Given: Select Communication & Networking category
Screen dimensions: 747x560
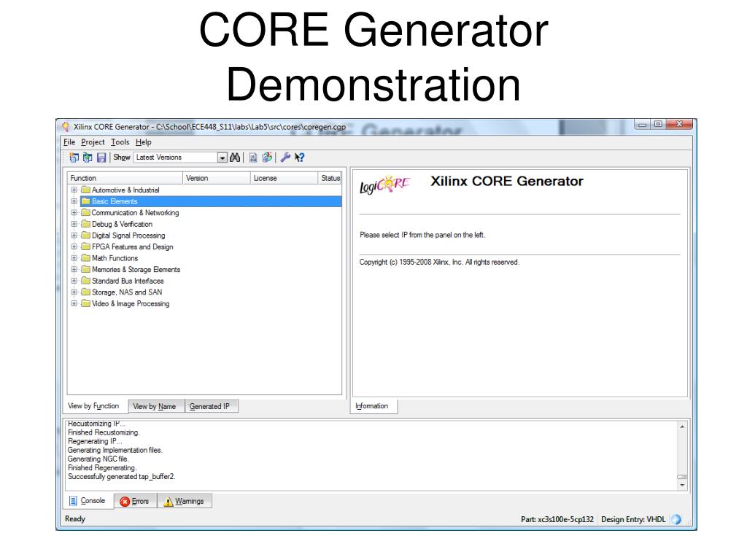Looking at the screenshot, I should (x=135, y=212).
